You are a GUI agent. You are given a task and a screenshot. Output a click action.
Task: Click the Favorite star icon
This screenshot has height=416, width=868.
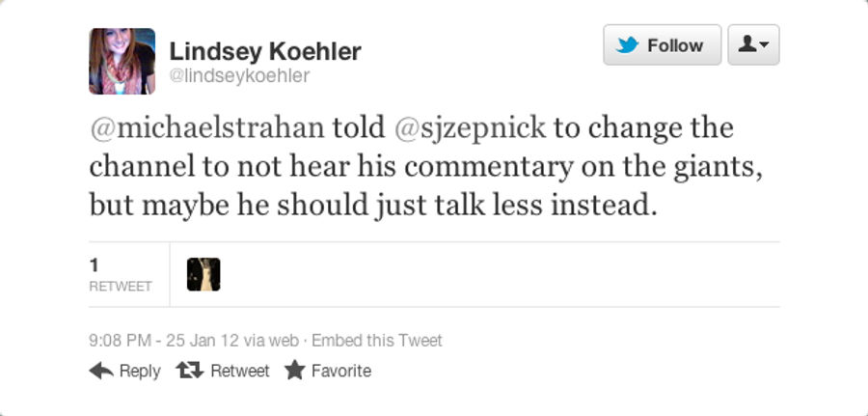[294, 370]
